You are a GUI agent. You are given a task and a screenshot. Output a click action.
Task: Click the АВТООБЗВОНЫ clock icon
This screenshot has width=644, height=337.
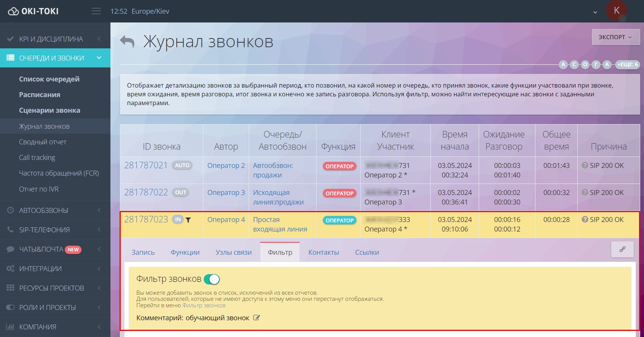click(x=11, y=210)
